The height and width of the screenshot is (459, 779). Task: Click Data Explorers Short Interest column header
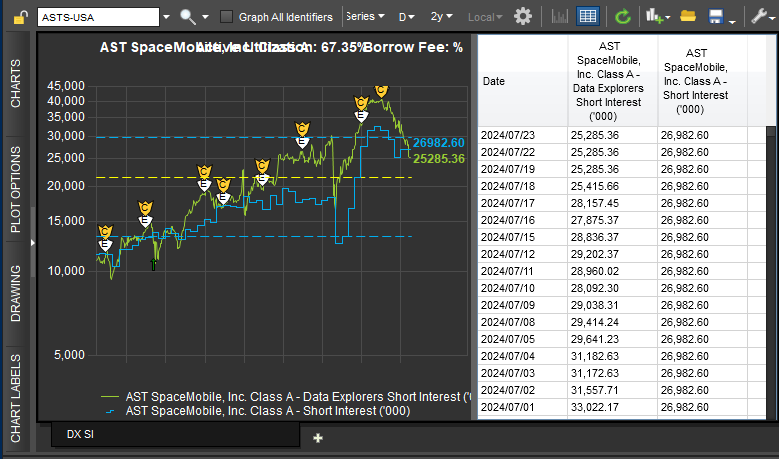pos(613,80)
